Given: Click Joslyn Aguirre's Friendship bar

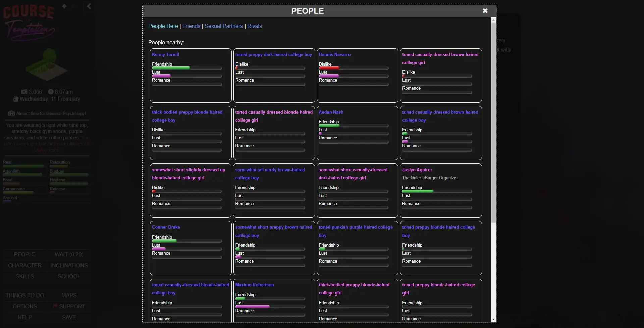Looking at the screenshot, I should 437,191.
